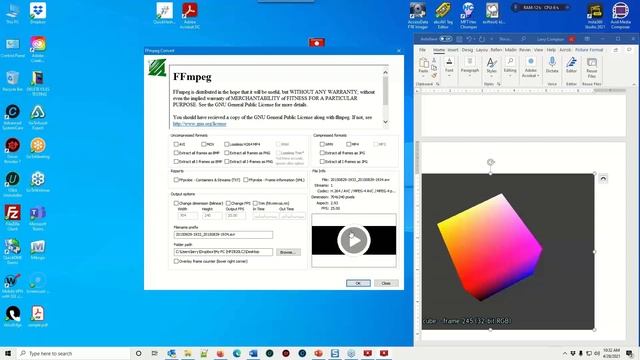This screenshot has height=360, width=640.
Task: Enable Lossless H264 MP4 checkbox
Action: click(x=227, y=144)
